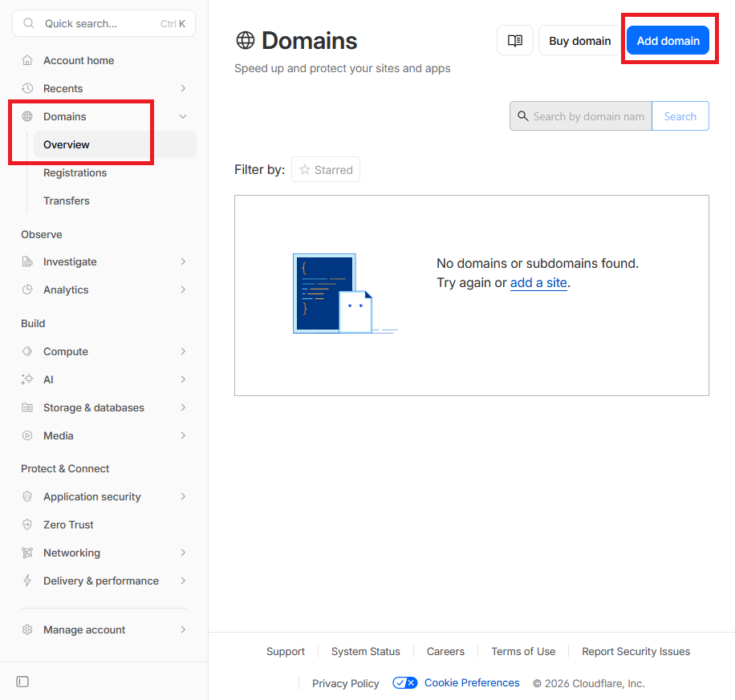
Task: Expand the Compute chevron
Action: click(x=183, y=351)
